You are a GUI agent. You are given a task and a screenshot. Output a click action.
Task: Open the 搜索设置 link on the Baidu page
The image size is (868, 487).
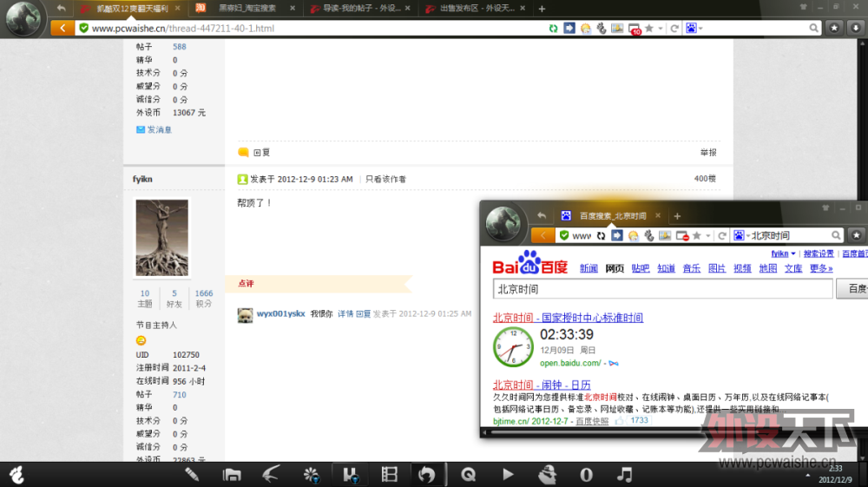pyautogui.click(x=819, y=253)
